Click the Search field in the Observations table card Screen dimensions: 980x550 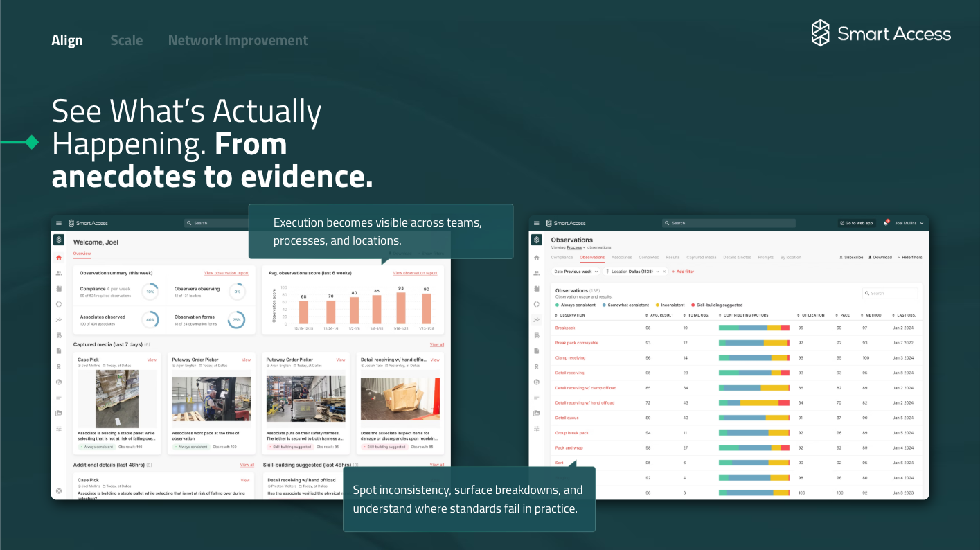pos(890,294)
